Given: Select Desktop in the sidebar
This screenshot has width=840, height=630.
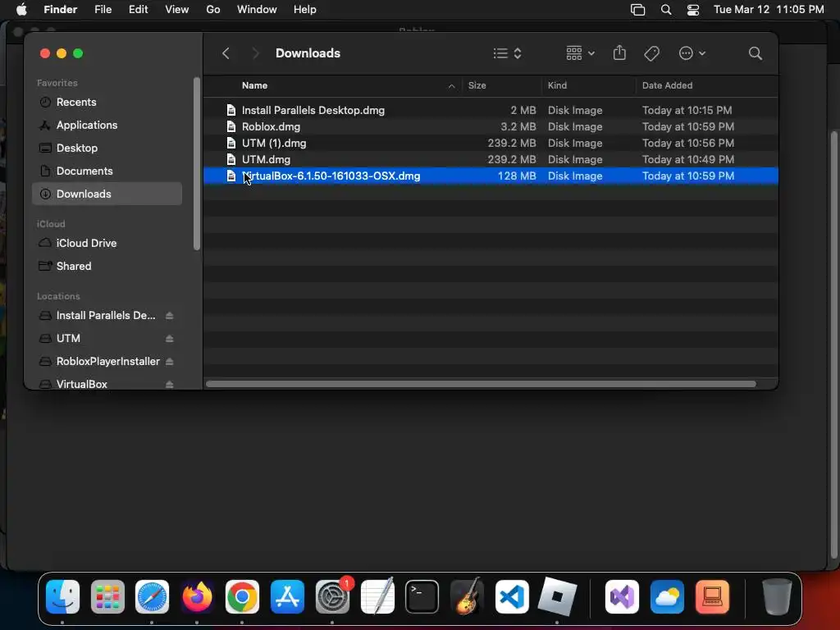Looking at the screenshot, I should pyautogui.click(x=107, y=148).
